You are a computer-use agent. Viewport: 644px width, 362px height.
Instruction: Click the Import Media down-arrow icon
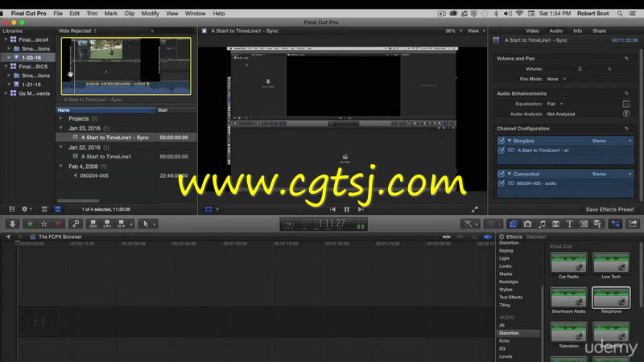pyautogui.click(x=12, y=224)
